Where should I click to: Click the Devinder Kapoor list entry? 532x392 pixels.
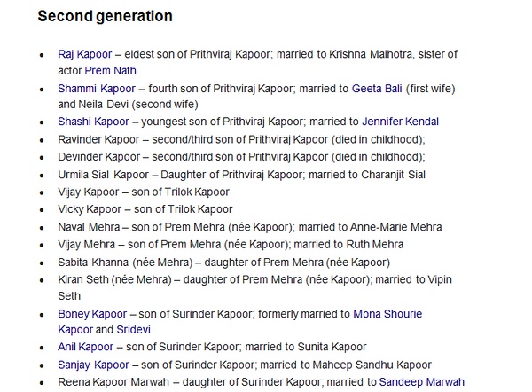click(x=241, y=157)
